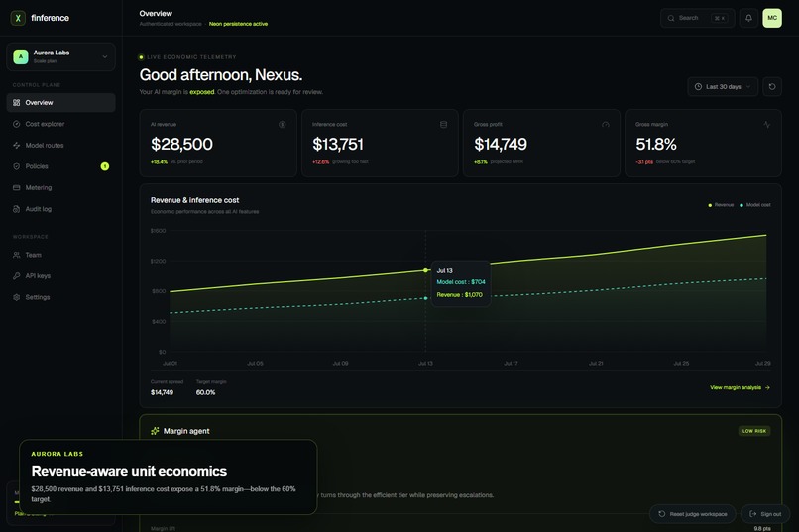
Task: Open the Aurora Labs workspace switcher
Action: 60,56
